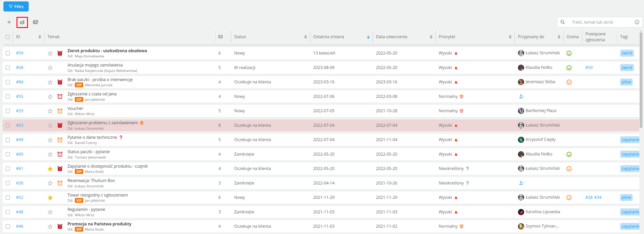Open the Filtry filters panel
This screenshot has height=234, width=644.
pos(16,6)
